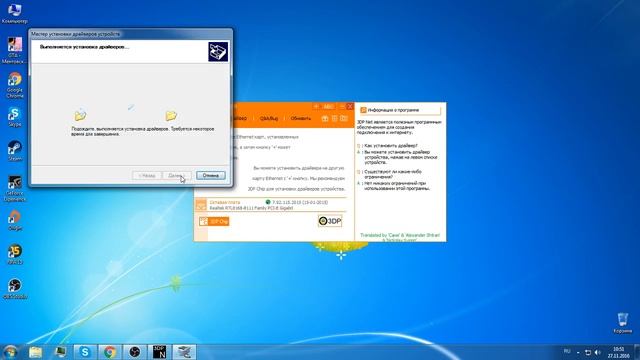The image size is (640, 360).
Task: Click the rightmost toolbar icon in 3DP Net
Action: [x=344, y=118]
